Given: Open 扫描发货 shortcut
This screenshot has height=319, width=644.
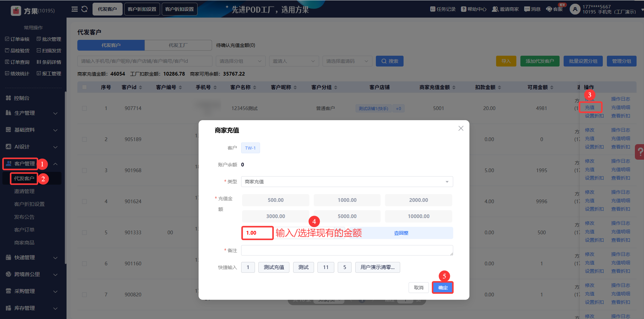Looking at the screenshot, I should [x=49, y=51].
